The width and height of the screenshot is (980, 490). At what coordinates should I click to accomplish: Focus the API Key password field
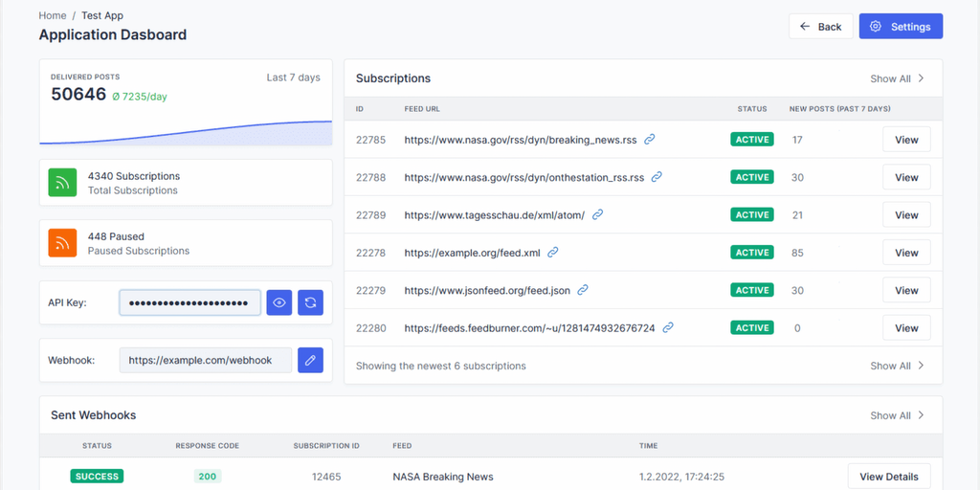(x=189, y=302)
